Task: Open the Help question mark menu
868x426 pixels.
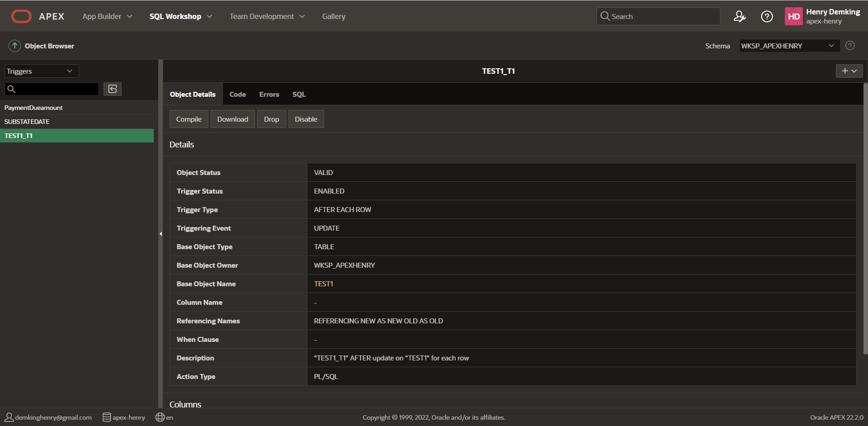Action: (767, 16)
